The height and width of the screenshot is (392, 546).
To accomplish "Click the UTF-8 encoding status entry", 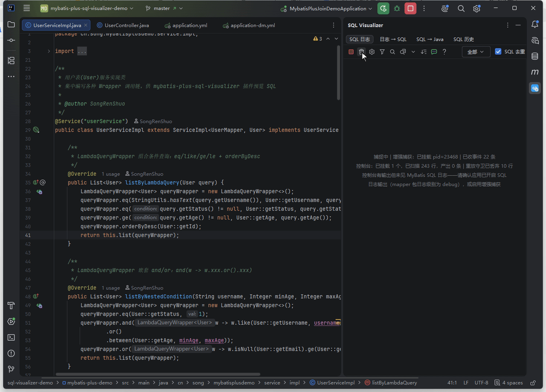I will [x=482, y=383].
